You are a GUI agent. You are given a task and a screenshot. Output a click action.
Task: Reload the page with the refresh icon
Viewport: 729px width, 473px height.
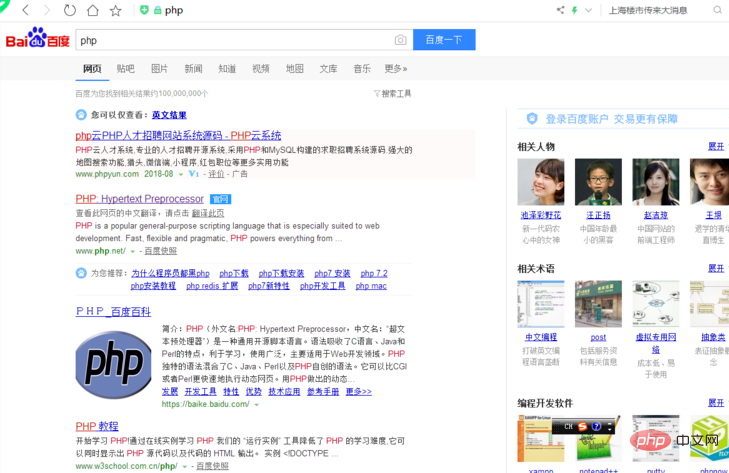tap(69, 10)
